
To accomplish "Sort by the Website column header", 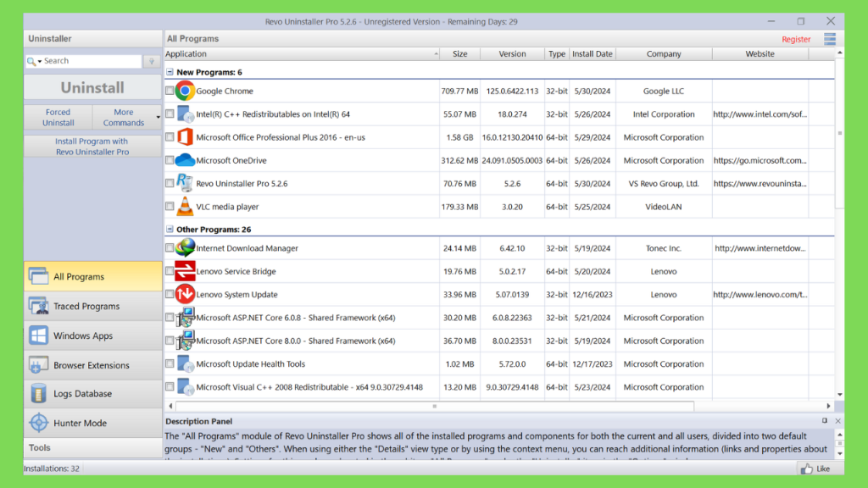I will coord(759,53).
